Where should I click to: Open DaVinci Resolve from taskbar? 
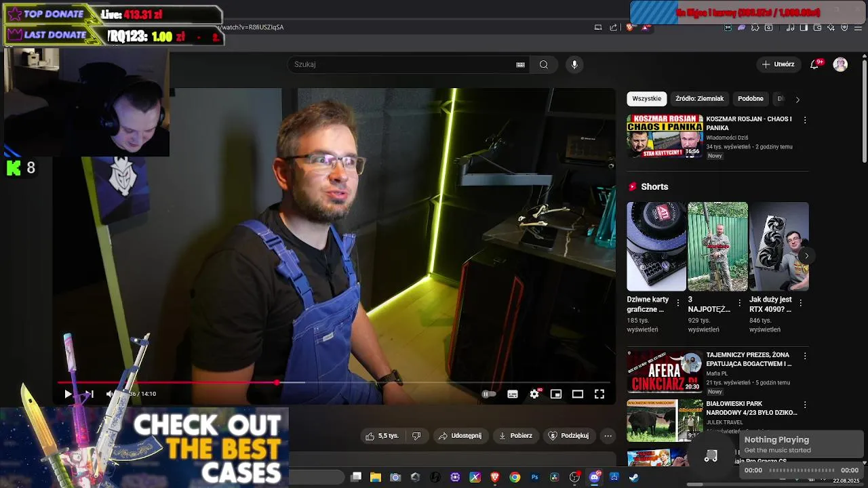[x=554, y=477]
